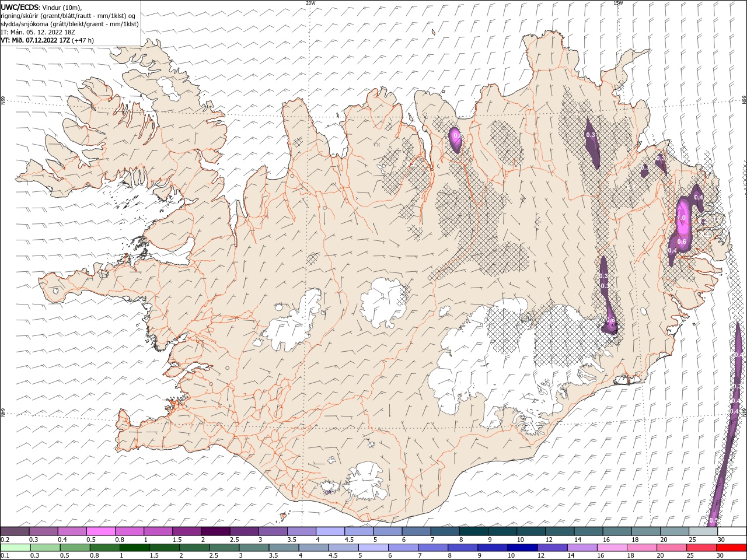Select the pale green 0.1 swatch in lower scale

(x=15, y=548)
